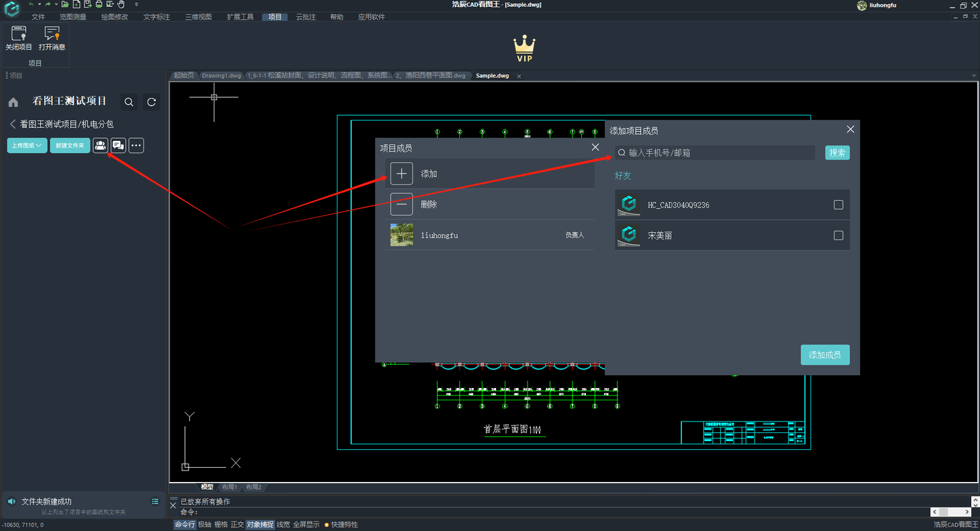This screenshot has width=980, height=531.
Task: Tick the checkbox for 宋美丽
Action: point(838,236)
